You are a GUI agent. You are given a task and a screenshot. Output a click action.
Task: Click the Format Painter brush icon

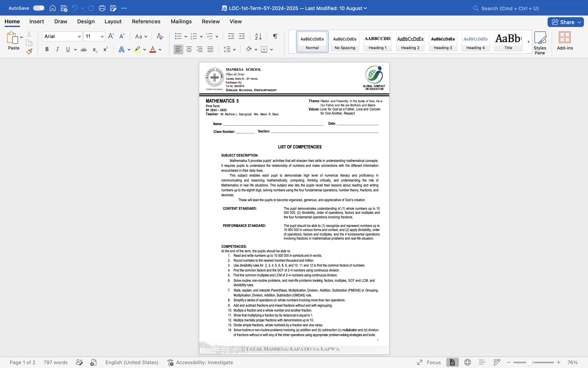point(29,52)
